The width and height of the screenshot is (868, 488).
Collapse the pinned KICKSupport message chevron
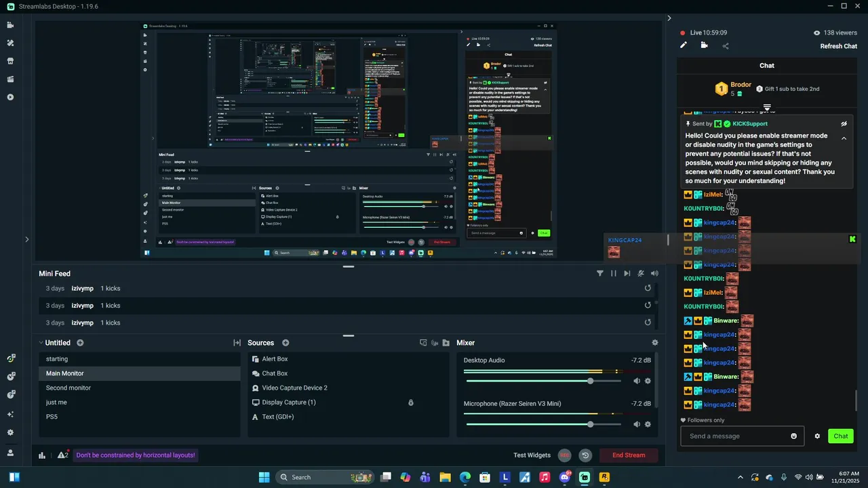pyautogui.click(x=844, y=138)
